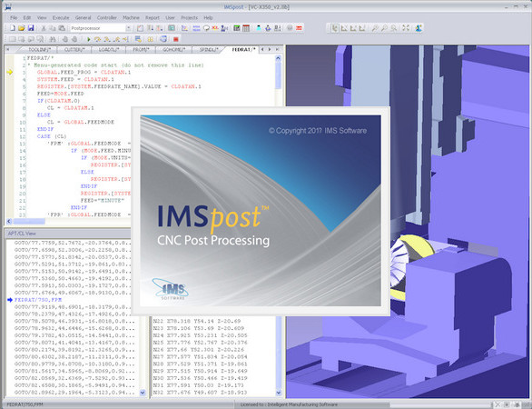Screen dimensions: 532x409
Task: Open the Help menu
Action: click(208, 17)
